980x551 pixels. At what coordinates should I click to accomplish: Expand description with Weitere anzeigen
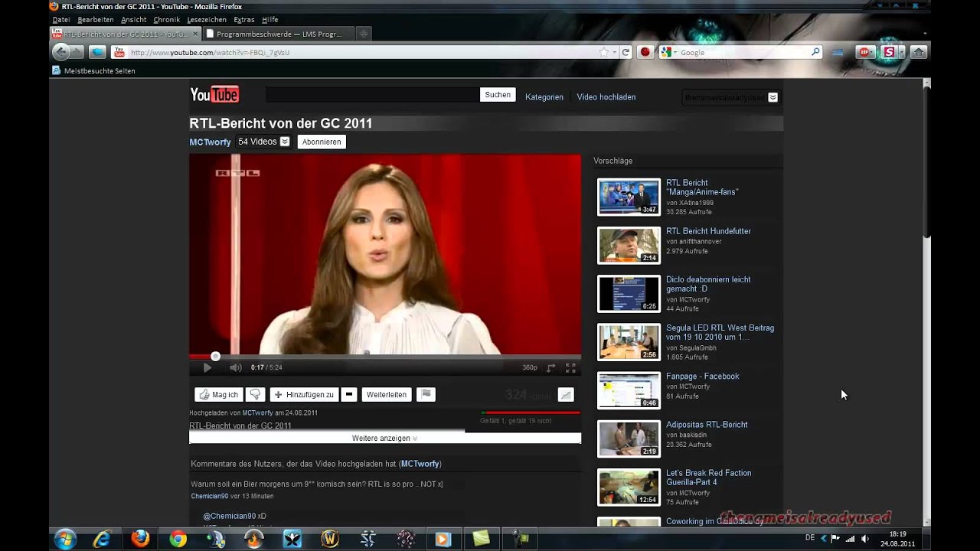pos(385,439)
